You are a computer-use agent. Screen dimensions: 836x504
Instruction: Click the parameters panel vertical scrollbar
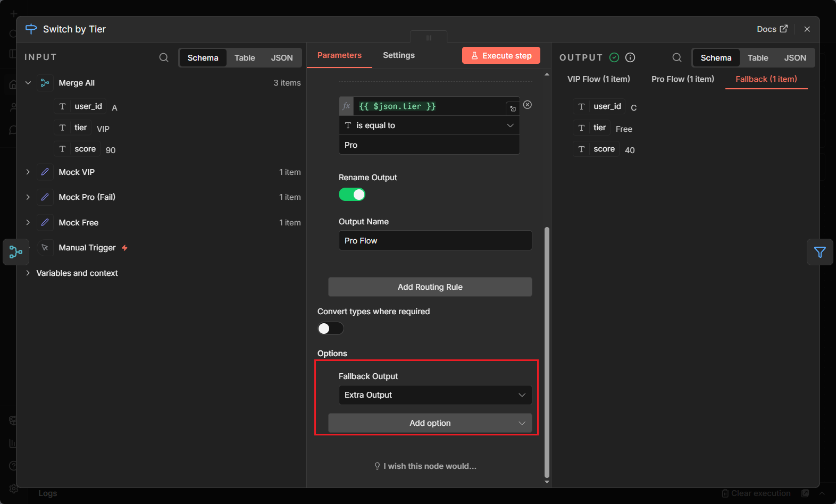(547, 351)
